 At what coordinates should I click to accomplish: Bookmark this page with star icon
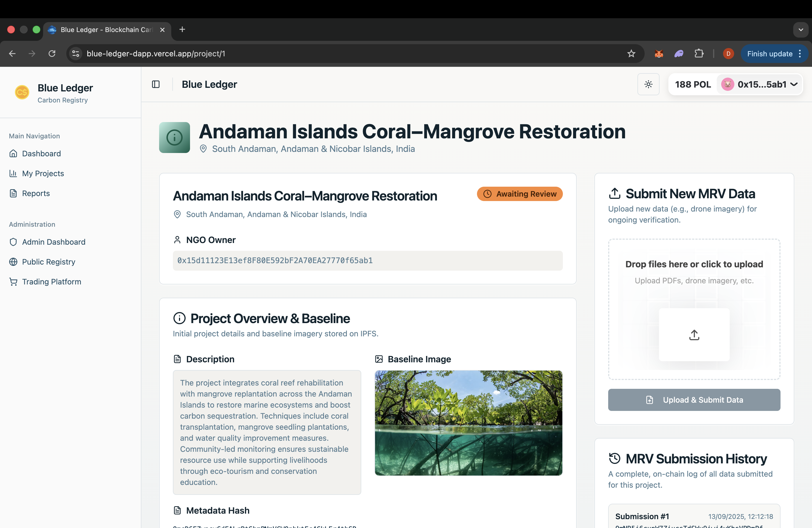click(631, 54)
